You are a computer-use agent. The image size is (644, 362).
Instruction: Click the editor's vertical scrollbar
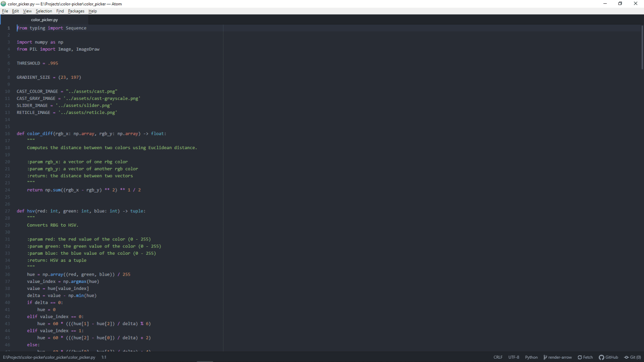point(641,47)
